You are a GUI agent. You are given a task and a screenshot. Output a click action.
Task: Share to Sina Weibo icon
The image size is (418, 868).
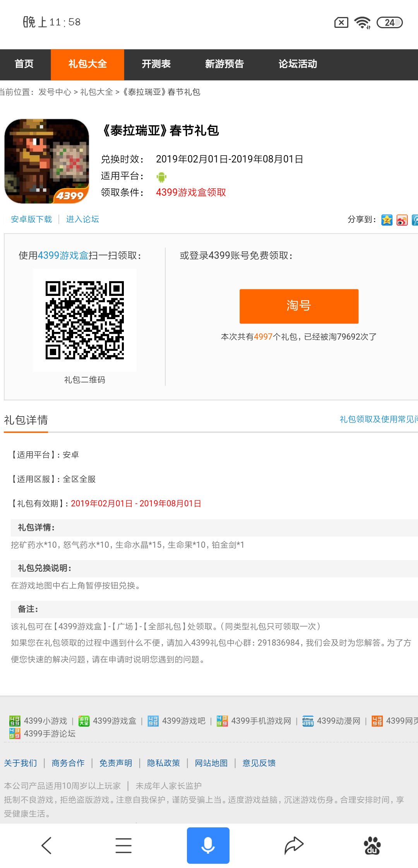402,220
